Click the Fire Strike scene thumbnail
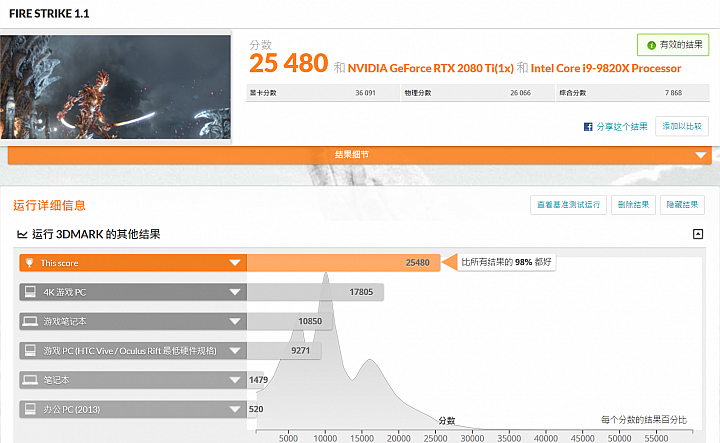This screenshot has height=443, width=720. click(115, 87)
